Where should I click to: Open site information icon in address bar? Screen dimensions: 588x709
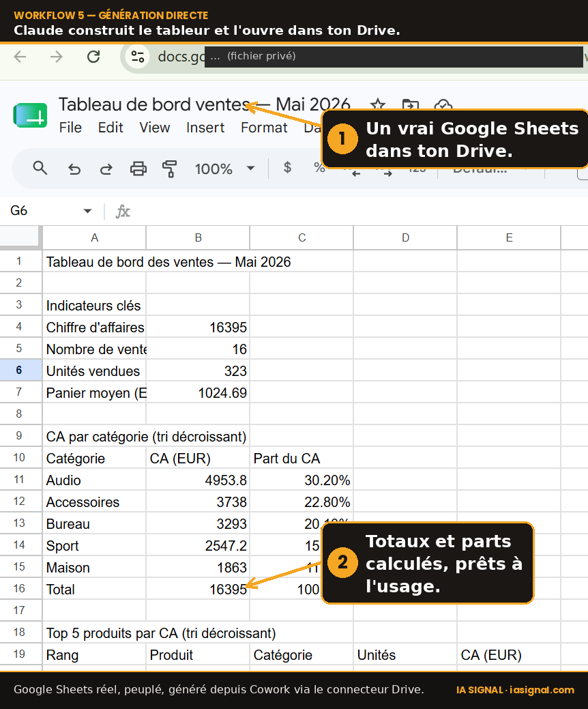137,57
